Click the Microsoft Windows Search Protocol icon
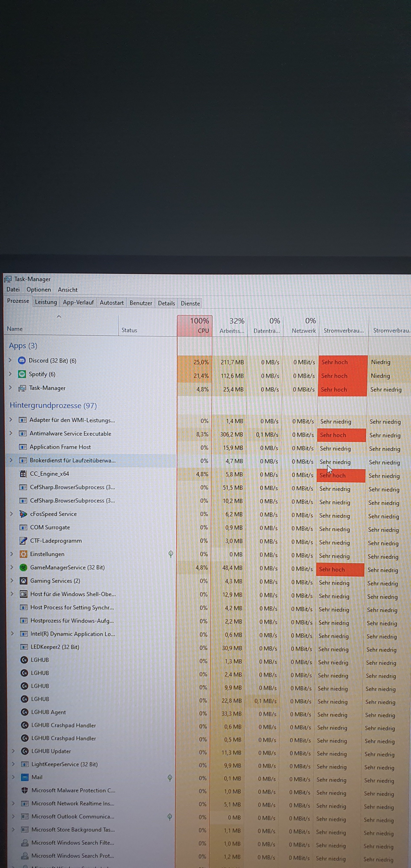 pyautogui.click(x=25, y=856)
